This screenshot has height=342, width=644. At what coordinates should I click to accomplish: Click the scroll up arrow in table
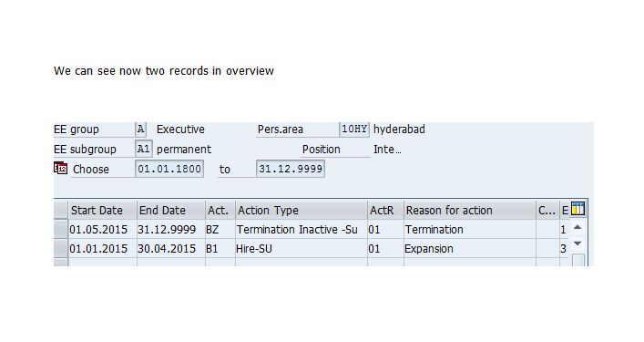(578, 227)
